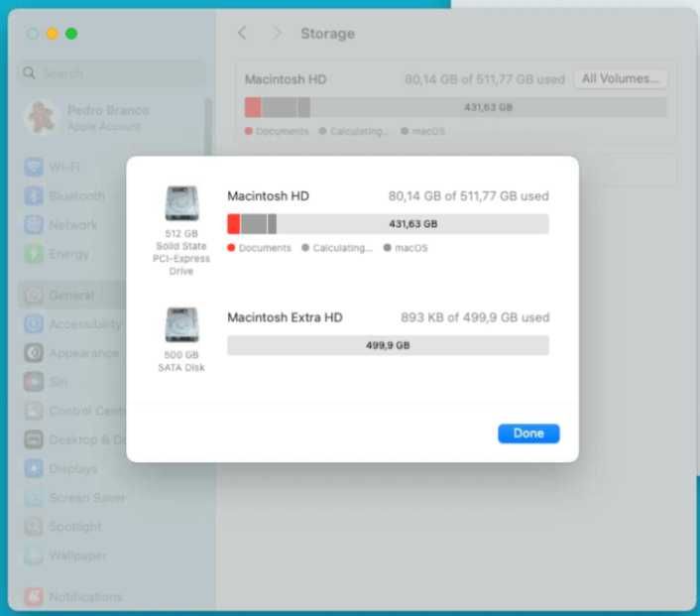
Task: Open All Volumes... button in Storage pane
Action: (621, 78)
